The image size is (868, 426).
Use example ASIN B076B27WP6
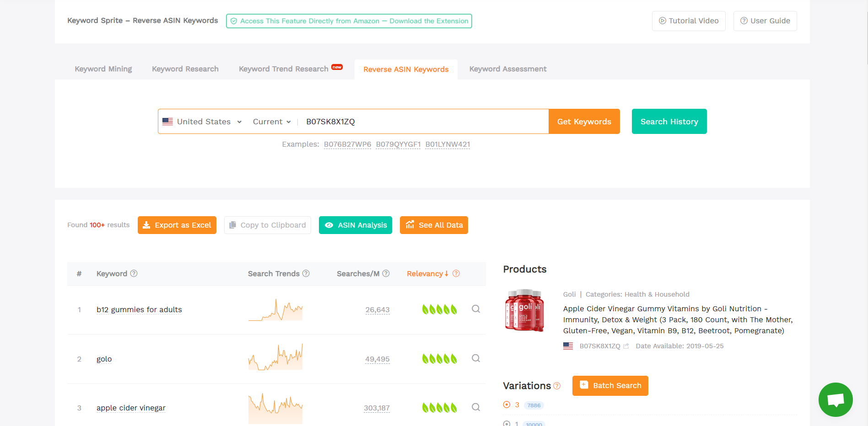click(348, 144)
